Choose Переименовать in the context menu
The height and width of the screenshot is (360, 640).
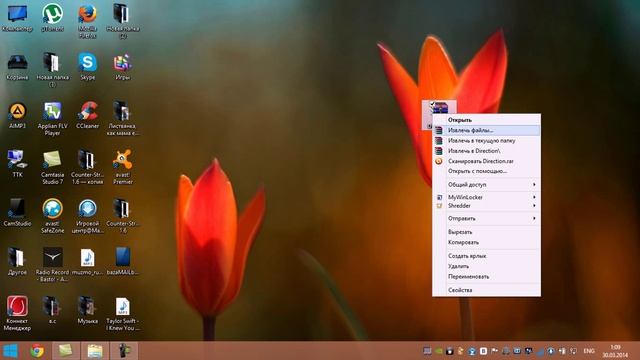pos(487,276)
